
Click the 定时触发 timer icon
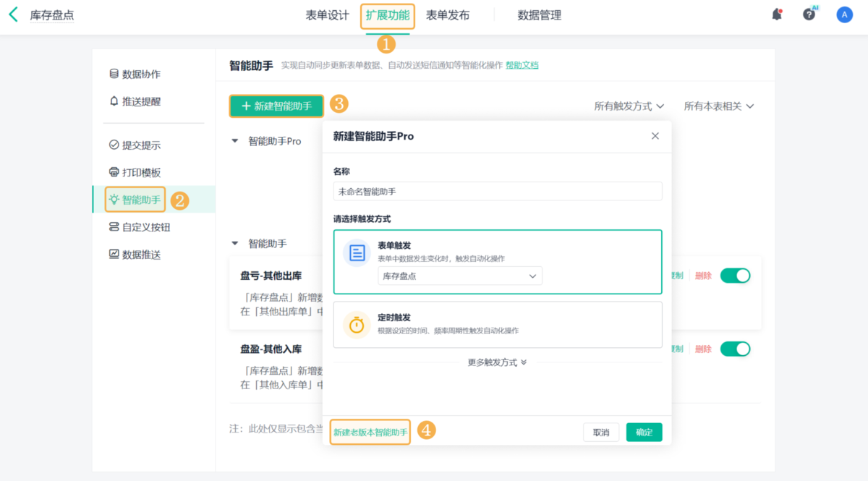tap(357, 324)
